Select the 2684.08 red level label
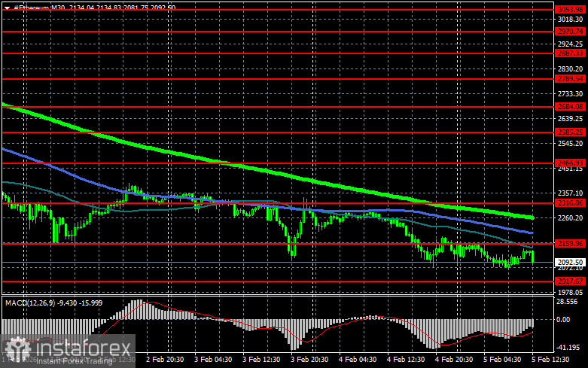588x368 pixels. click(571, 106)
